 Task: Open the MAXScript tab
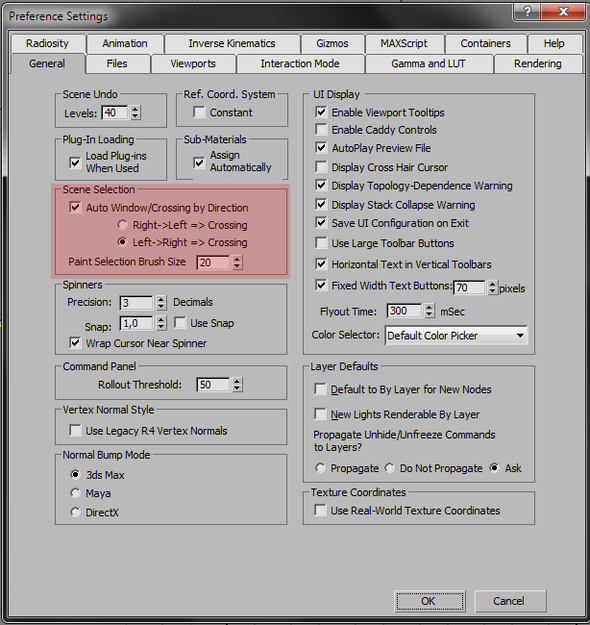[x=404, y=43]
